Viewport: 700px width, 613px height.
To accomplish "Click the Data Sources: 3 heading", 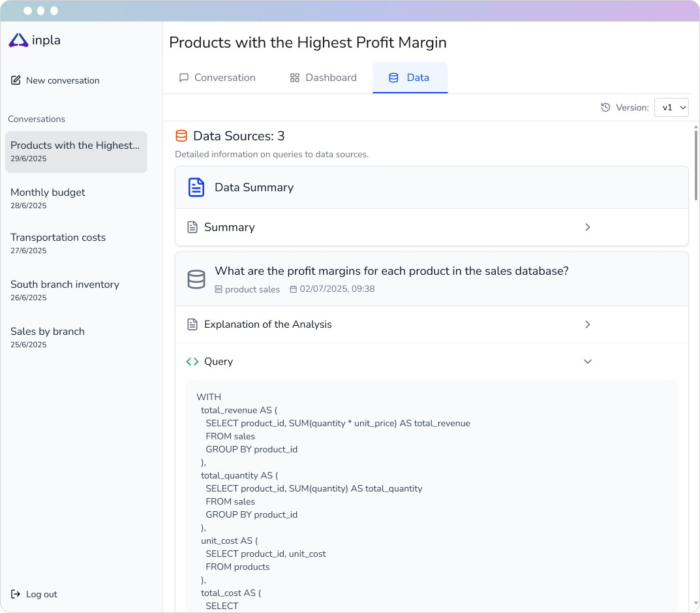I will tap(239, 136).
